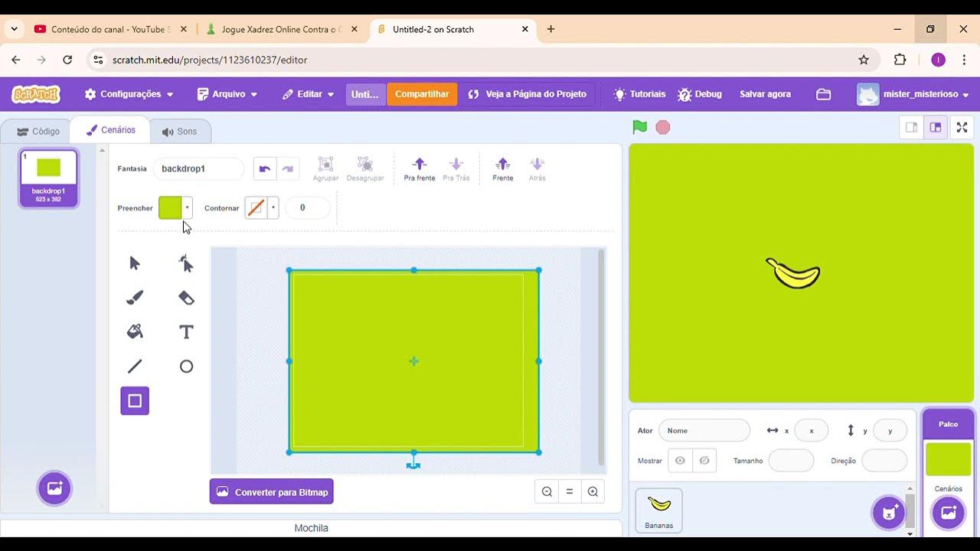Image resolution: width=980 pixels, height=551 pixels.
Task: Click the project title field Unti...
Action: (x=365, y=94)
